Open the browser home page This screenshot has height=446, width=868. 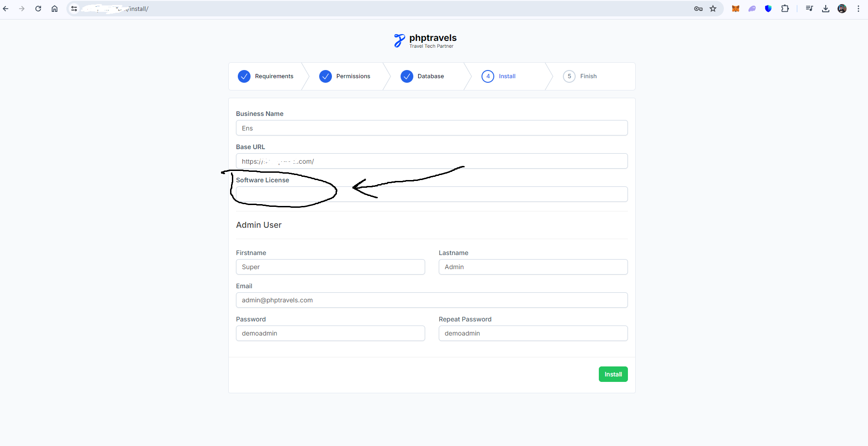[x=55, y=9]
